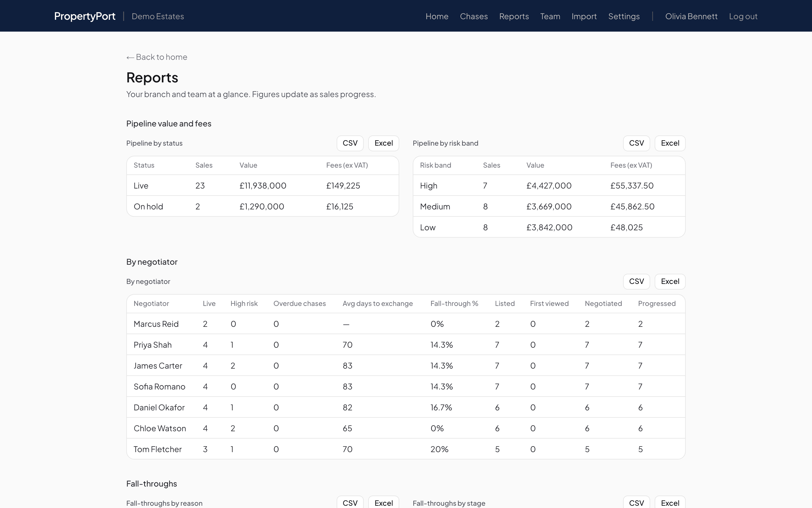The width and height of the screenshot is (812, 508).
Task: Open the Home nav item
Action: [437, 16]
